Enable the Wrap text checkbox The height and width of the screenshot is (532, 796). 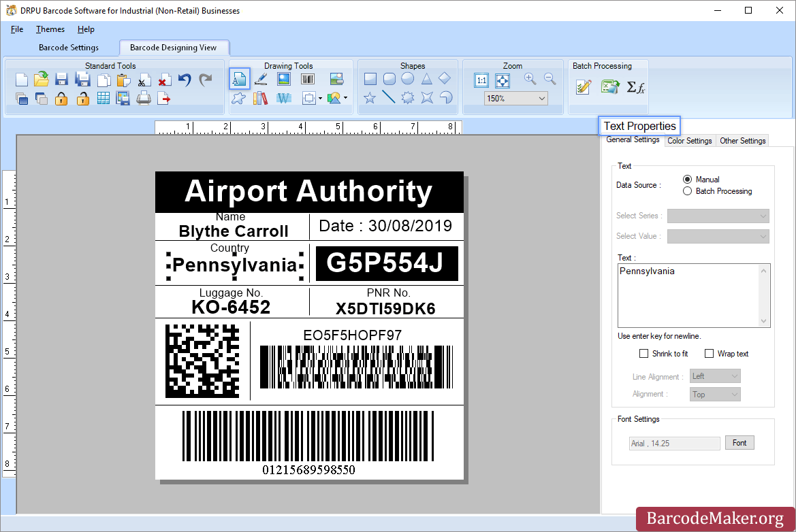coord(710,354)
